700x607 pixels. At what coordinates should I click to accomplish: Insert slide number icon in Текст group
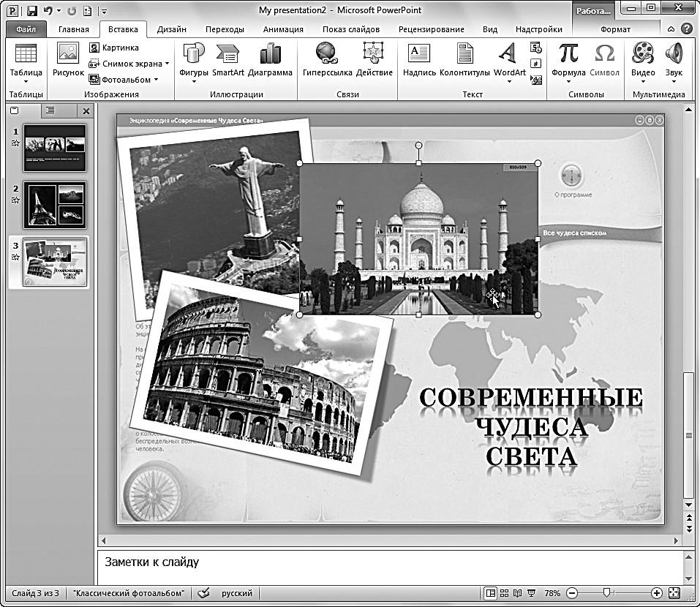pos(535,64)
